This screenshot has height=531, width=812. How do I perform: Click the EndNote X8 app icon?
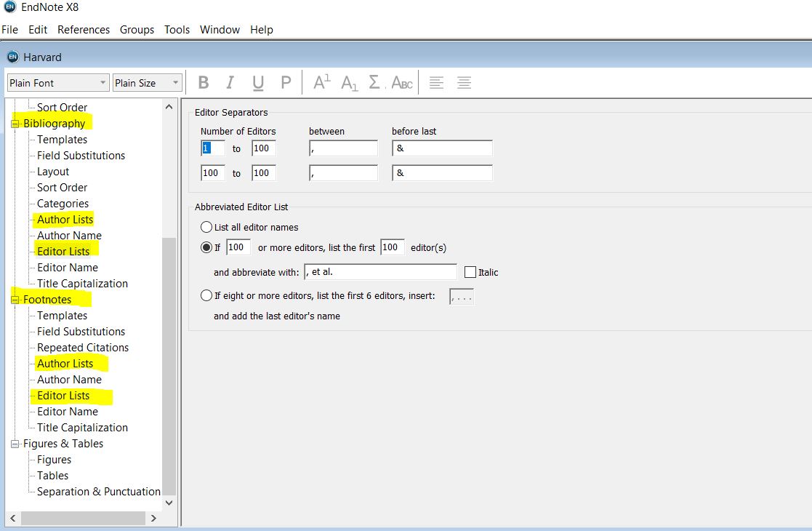pyautogui.click(x=9, y=7)
